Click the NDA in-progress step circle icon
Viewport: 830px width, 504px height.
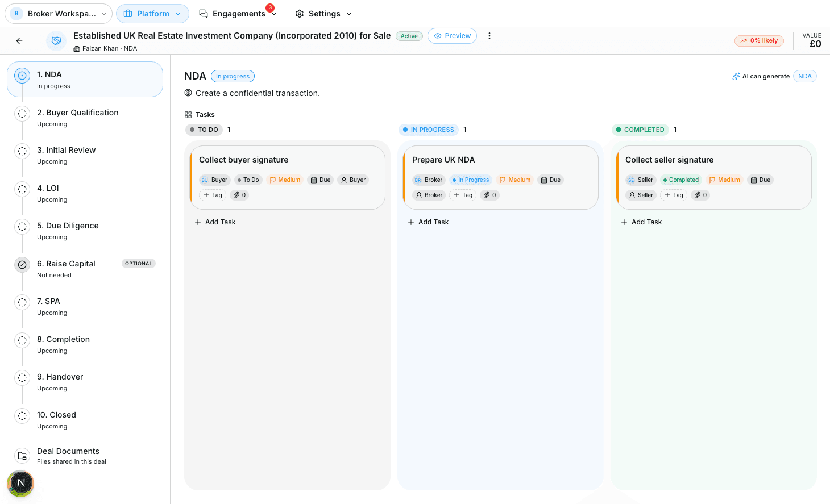coord(22,75)
